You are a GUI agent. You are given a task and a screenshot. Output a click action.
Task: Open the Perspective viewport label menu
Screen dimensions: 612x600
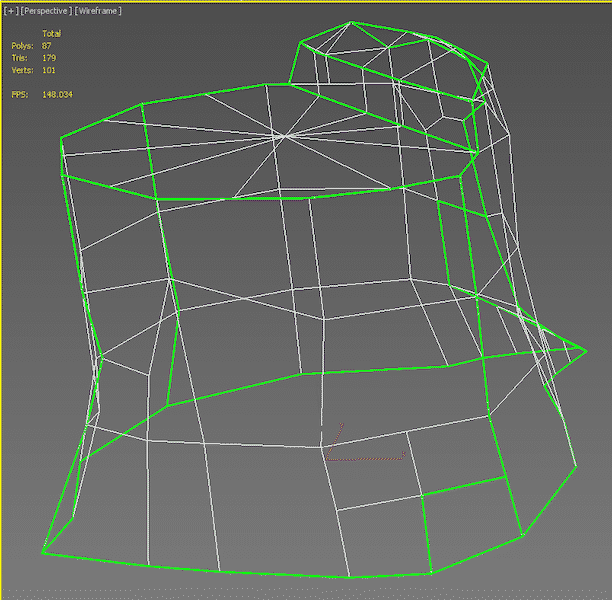pos(46,10)
